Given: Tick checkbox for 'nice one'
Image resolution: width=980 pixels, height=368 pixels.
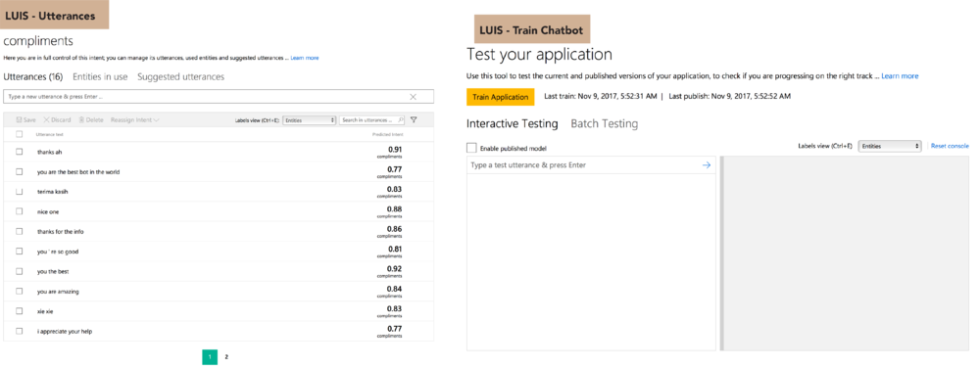Looking at the screenshot, I should pyautogui.click(x=20, y=211).
